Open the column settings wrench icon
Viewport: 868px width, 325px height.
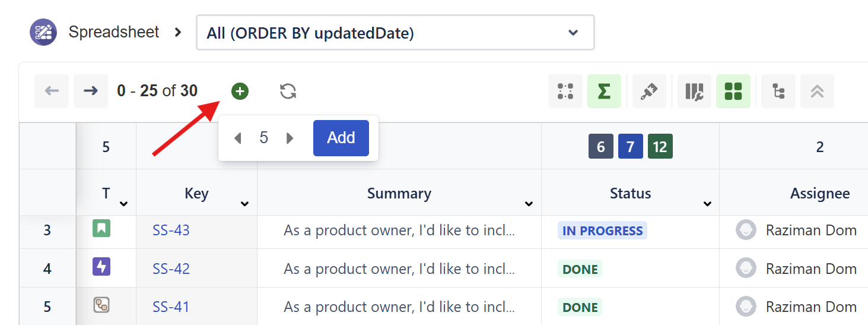tap(694, 91)
